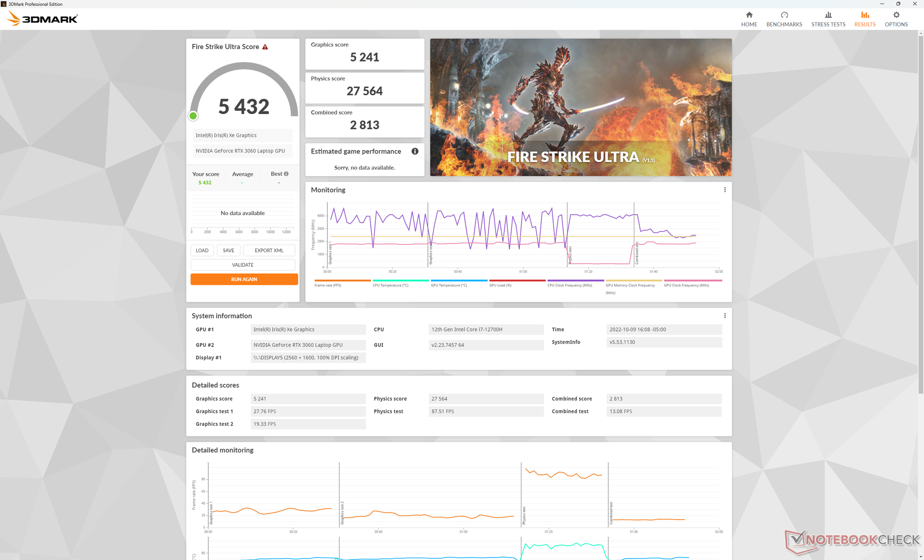Open System information three-dot menu
The width and height of the screenshot is (924, 560).
[724, 316]
